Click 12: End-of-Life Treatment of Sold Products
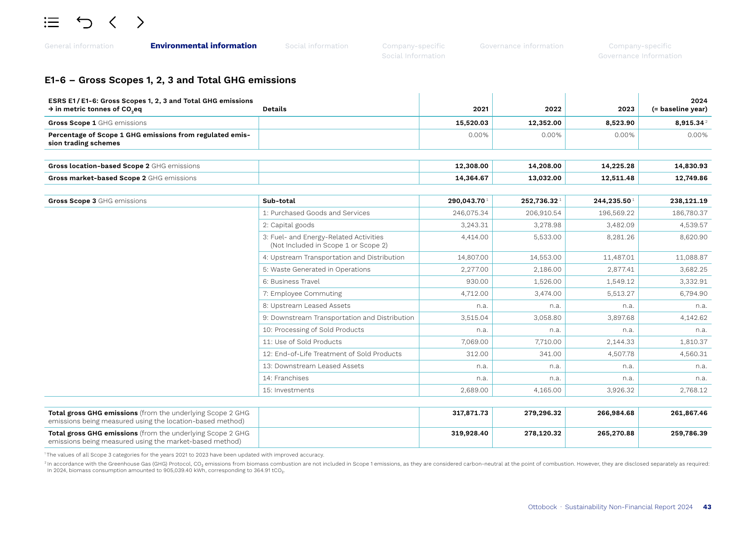This screenshot has height=535, width=756. tap(332, 354)
